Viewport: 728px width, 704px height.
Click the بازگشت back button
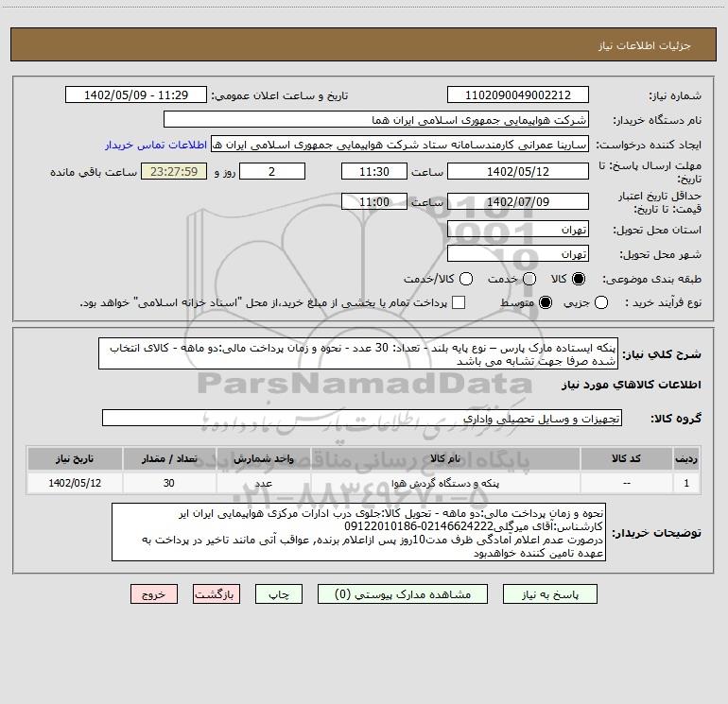tap(217, 594)
